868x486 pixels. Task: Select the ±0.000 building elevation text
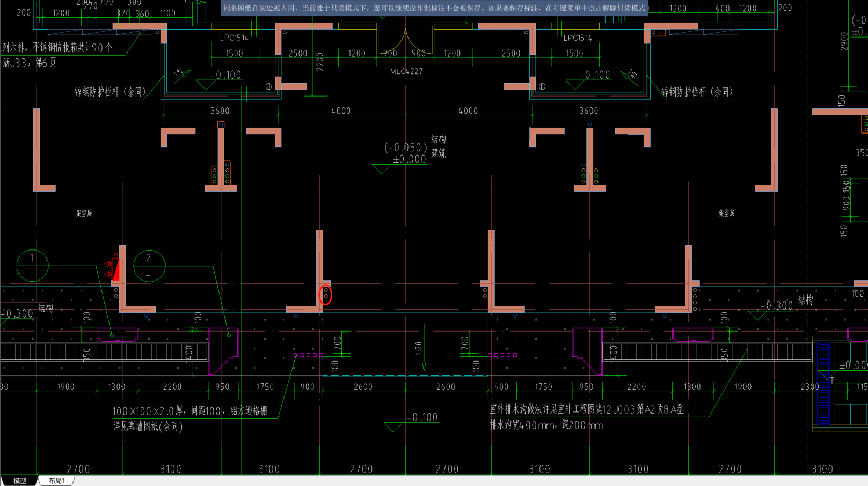(x=409, y=160)
